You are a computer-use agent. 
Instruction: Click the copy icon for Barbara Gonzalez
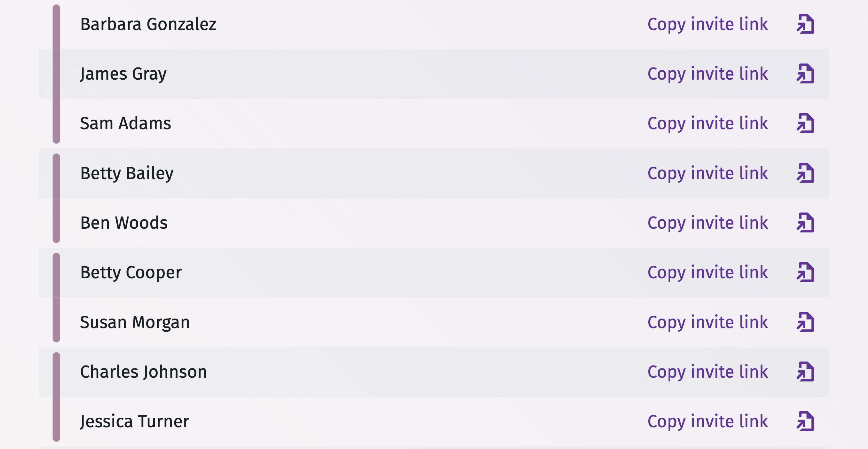805,24
